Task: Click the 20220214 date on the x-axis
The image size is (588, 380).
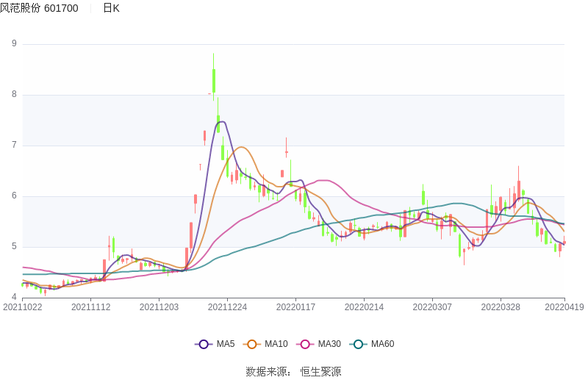Action: (364, 307)
